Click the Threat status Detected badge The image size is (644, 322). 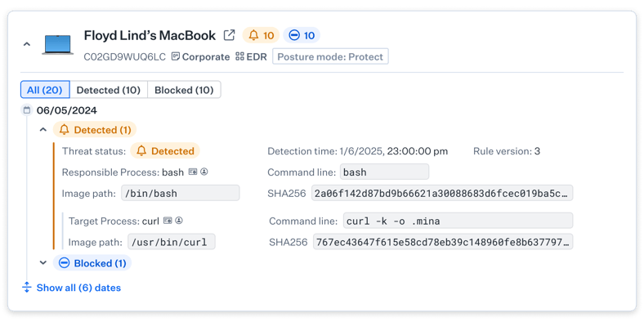coord(165,151)
